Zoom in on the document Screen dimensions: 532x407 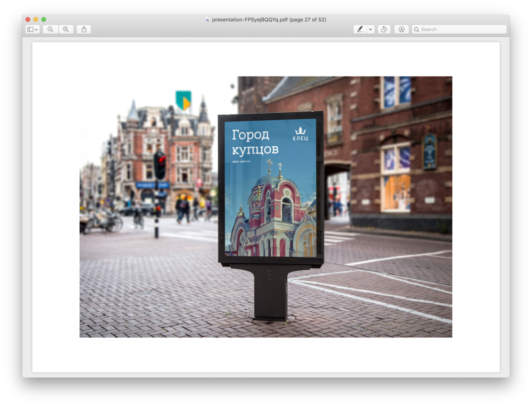point(65,29)
